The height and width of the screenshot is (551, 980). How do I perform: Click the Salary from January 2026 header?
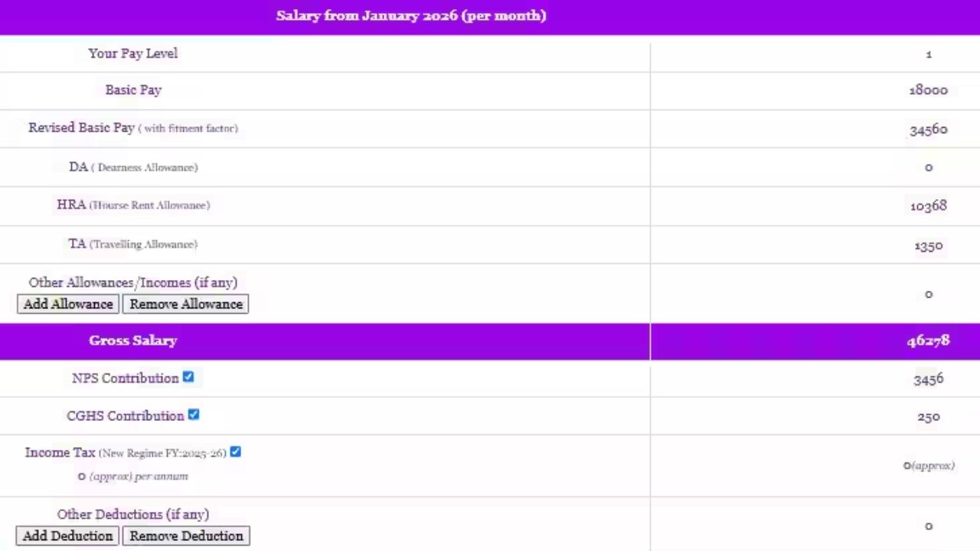(x=411, y=16)
